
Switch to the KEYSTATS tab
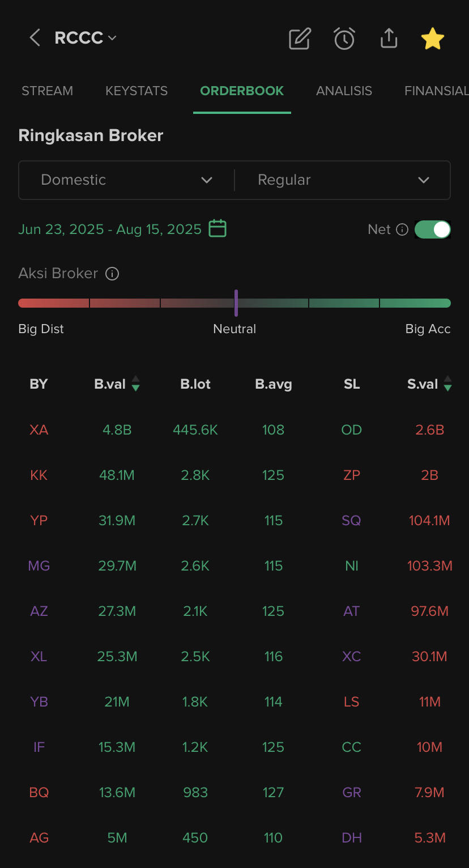[x=137, y=91]
